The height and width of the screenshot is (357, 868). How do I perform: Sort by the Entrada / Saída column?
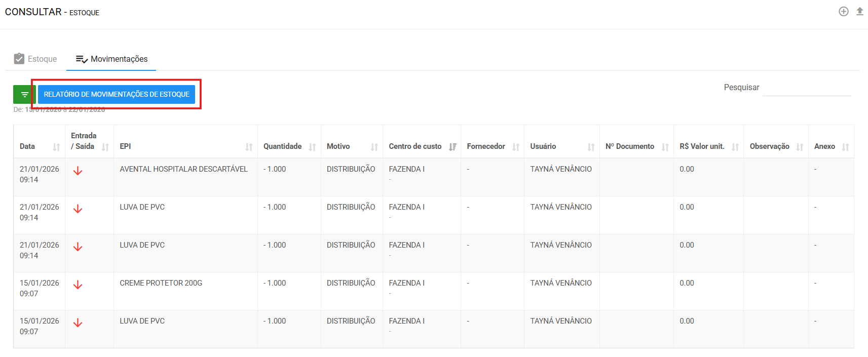90,141
